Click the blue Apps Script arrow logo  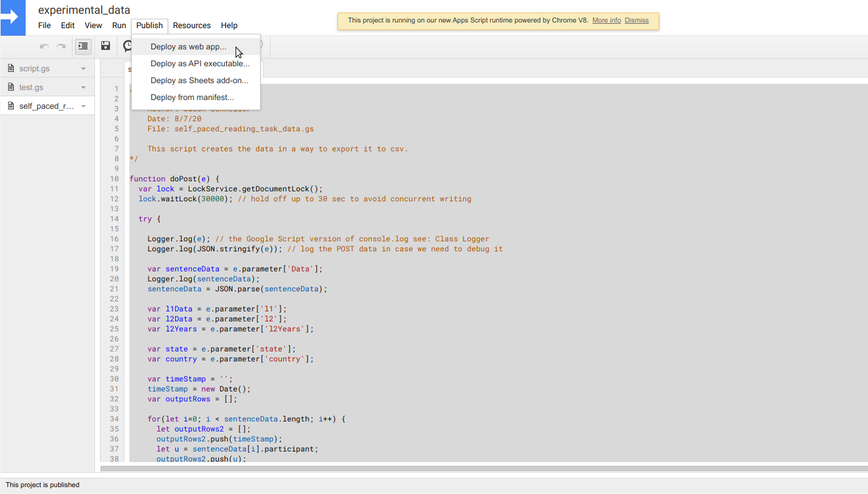[12, 18]
